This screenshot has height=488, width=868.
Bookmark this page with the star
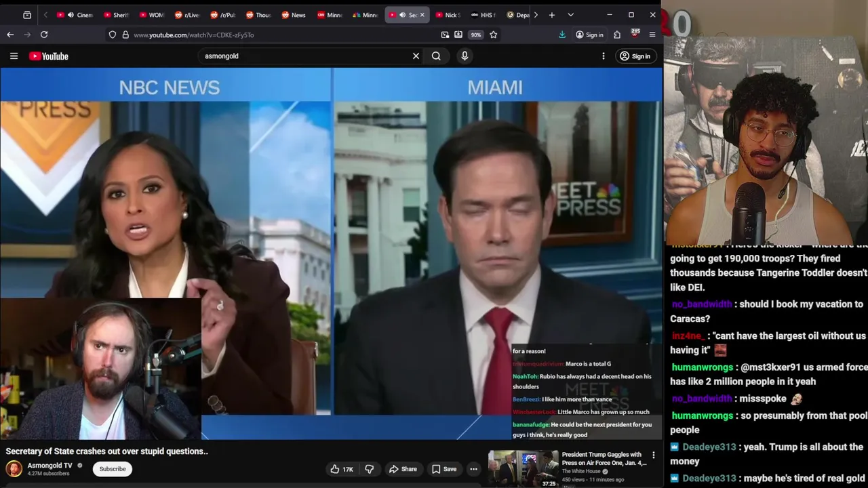pos(494,35)
